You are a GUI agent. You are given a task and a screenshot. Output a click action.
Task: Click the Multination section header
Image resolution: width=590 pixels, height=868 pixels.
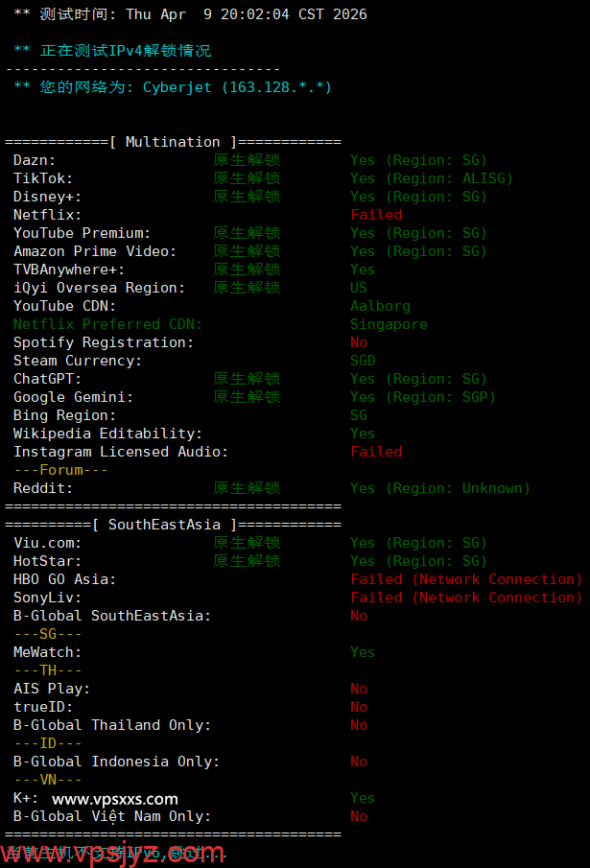173,142
